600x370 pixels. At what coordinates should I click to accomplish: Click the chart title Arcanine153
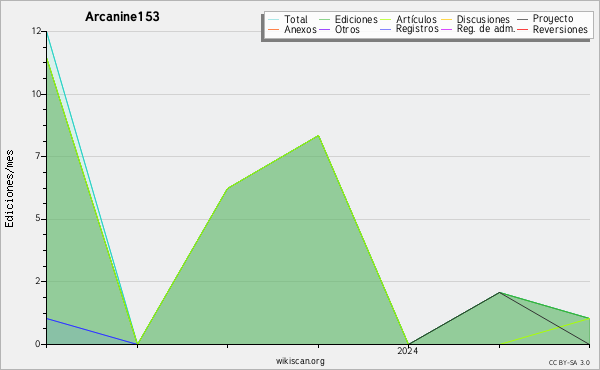point(122,17)
